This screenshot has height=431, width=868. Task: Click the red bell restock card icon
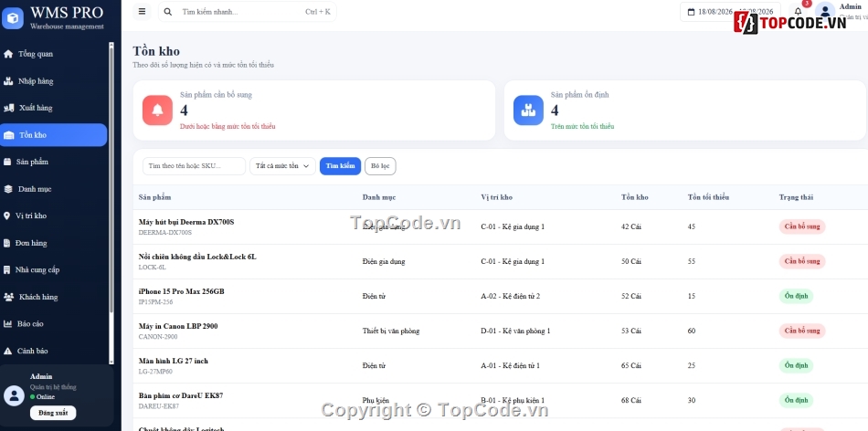click(158, 110)
